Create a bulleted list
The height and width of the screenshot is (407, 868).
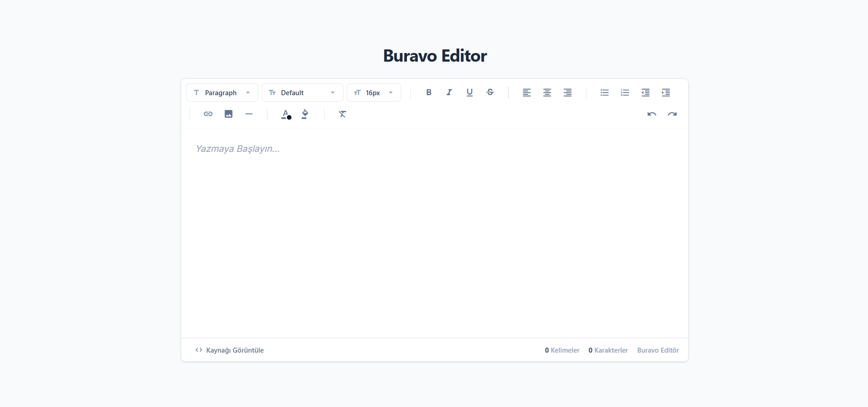[x=605, y=92]
